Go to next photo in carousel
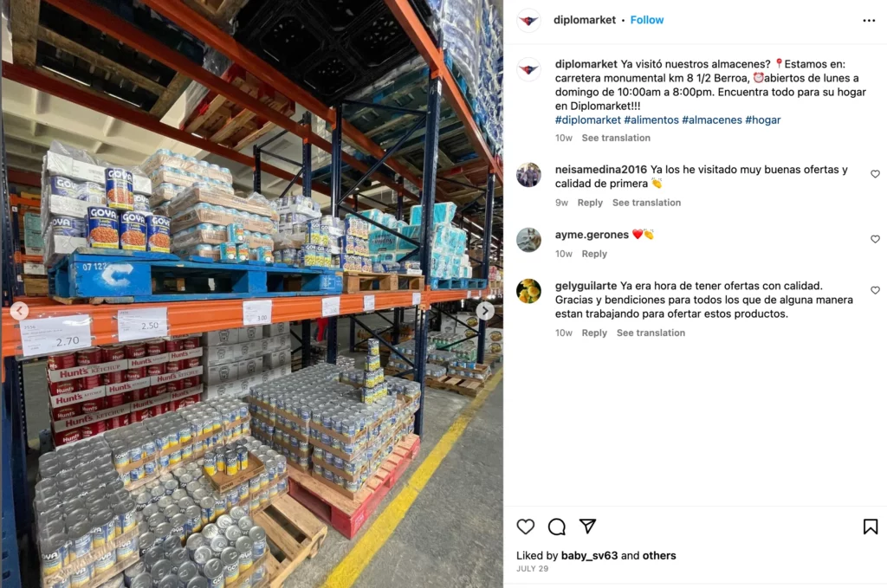This screenshot has height=588, width=887. click(485, 310)
